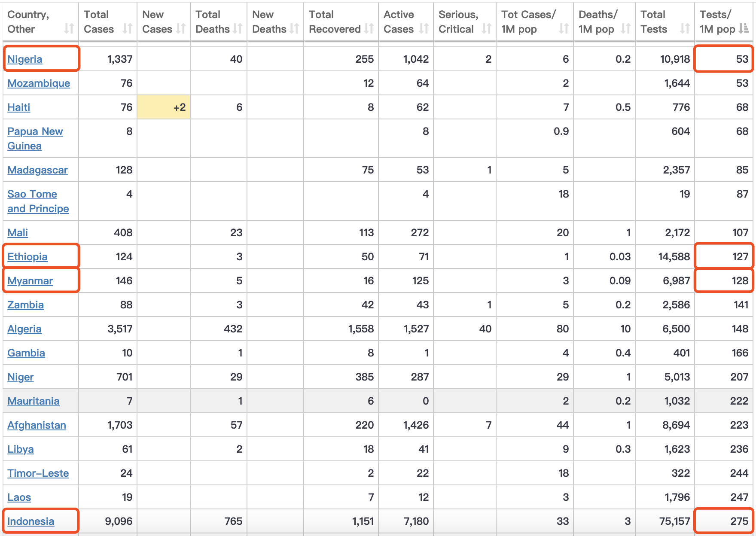Viewport: 756px width, 536px height.
Task: Click Deaths/1M pop sort arrows
Action: click(626, 29)
